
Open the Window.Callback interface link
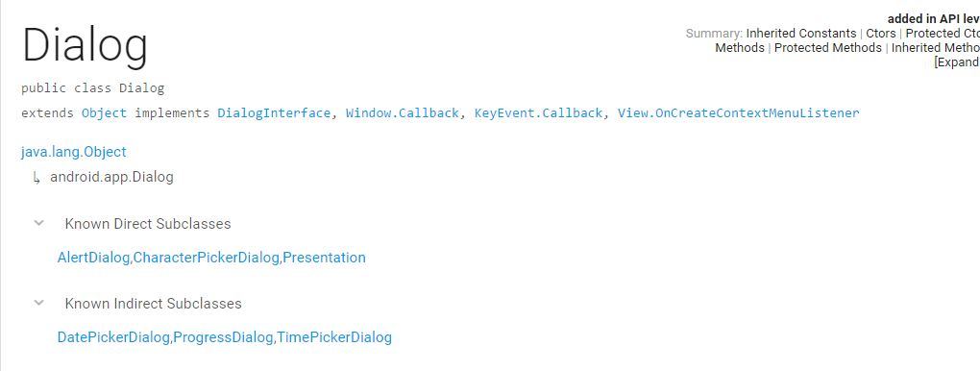pyautogui.click(x=402, y=113)
